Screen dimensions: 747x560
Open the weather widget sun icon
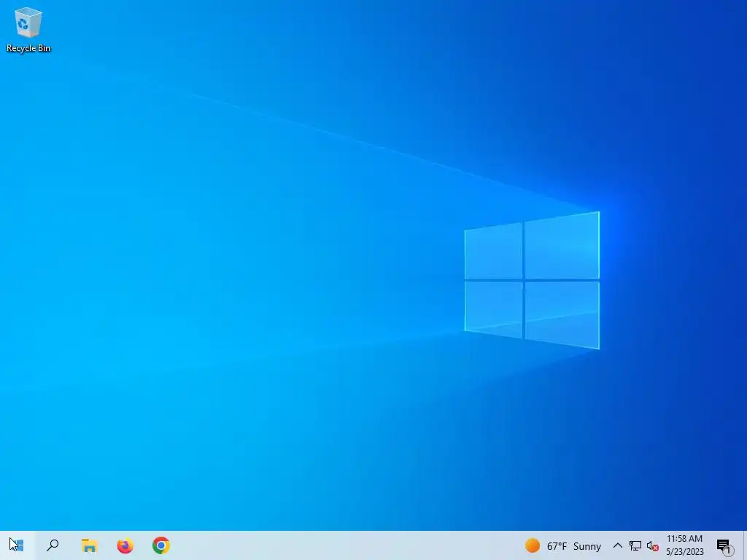coord(532,545)
